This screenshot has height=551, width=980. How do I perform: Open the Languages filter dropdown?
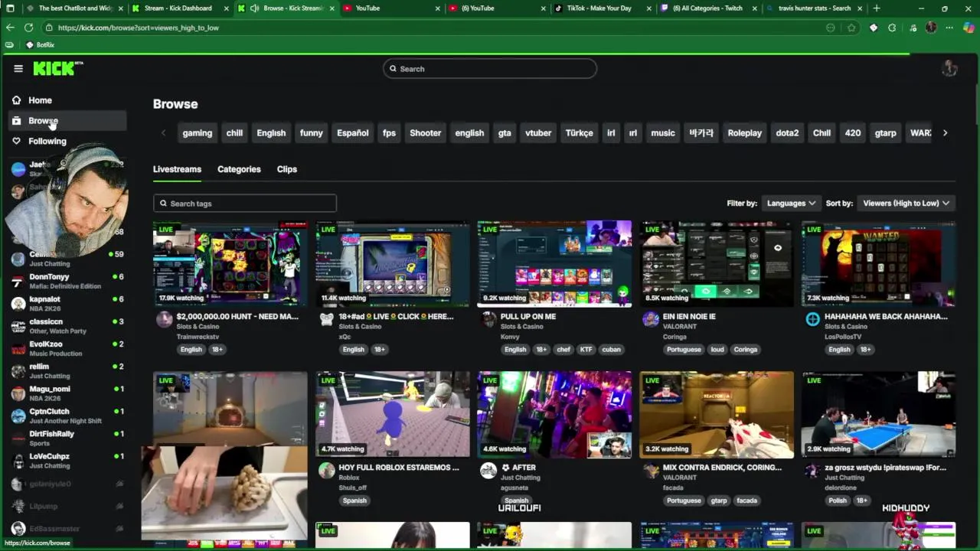point(791,203)
